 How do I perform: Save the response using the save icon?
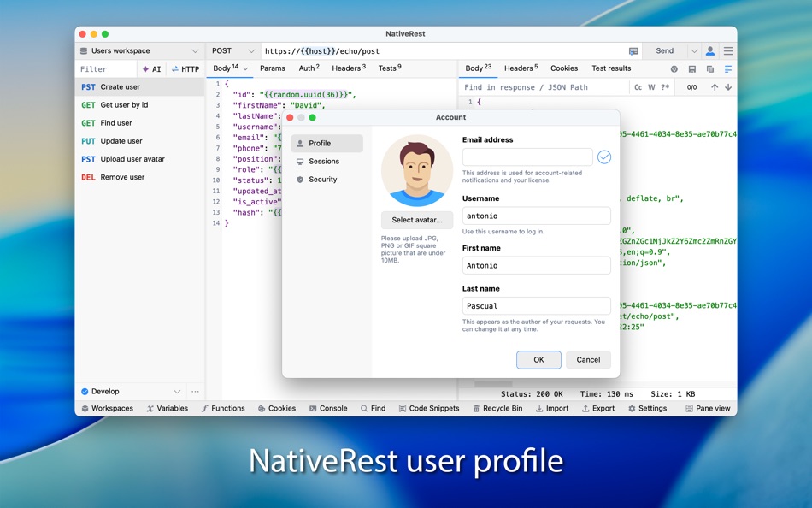[x=692, y=68]
